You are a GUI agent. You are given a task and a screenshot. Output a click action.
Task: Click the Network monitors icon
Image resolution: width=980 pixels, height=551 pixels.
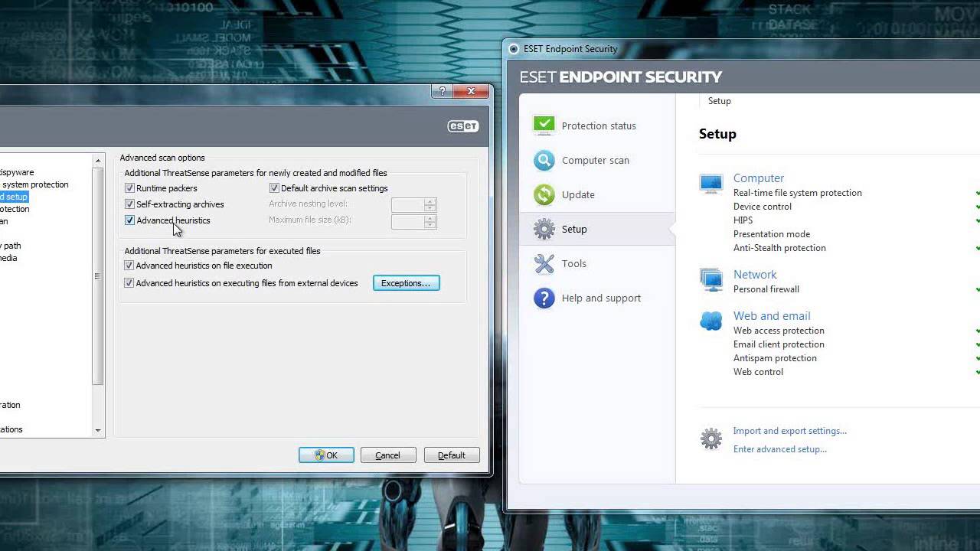pos(711,279)
